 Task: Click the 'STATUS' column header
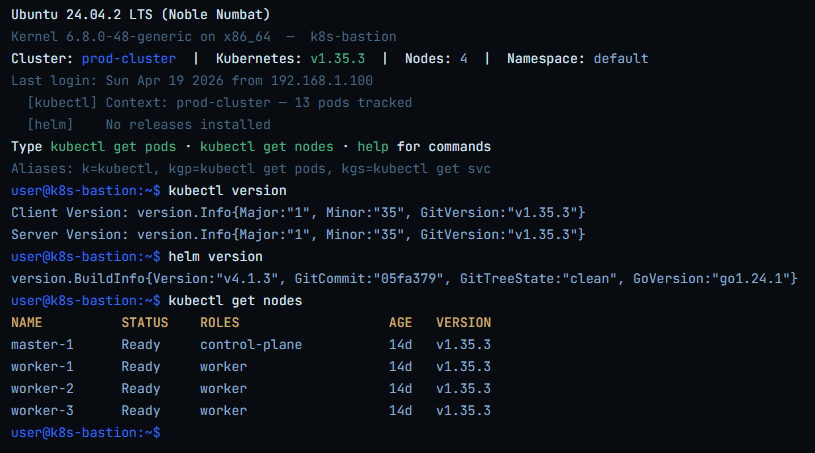tap(145, 323)
